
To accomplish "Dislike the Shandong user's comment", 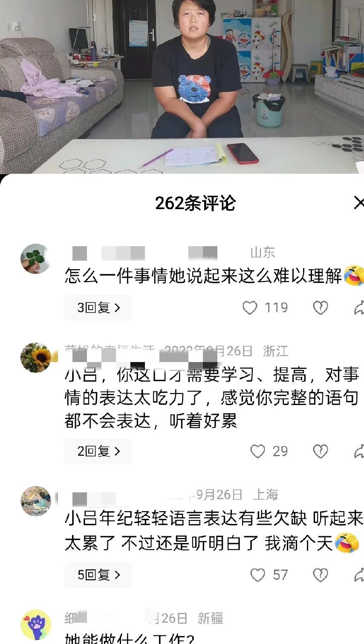I will [x=320, y=308].
